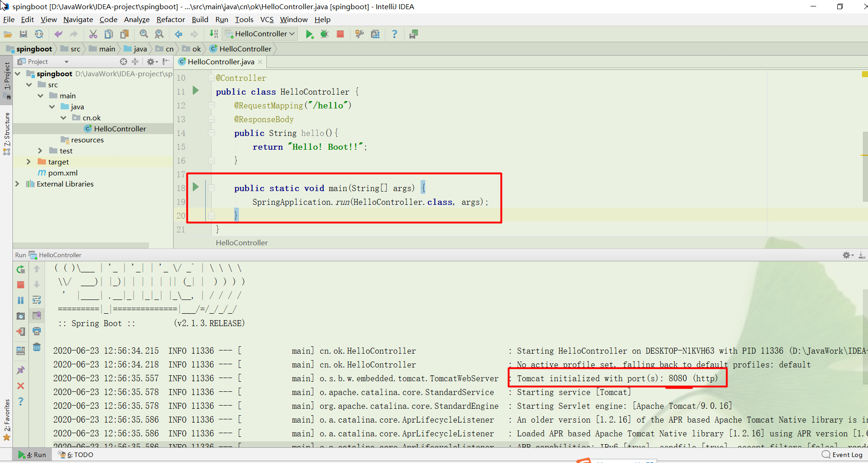Open the Navigate menu
This screenshot has height=463, width=868.
(78, 19)
